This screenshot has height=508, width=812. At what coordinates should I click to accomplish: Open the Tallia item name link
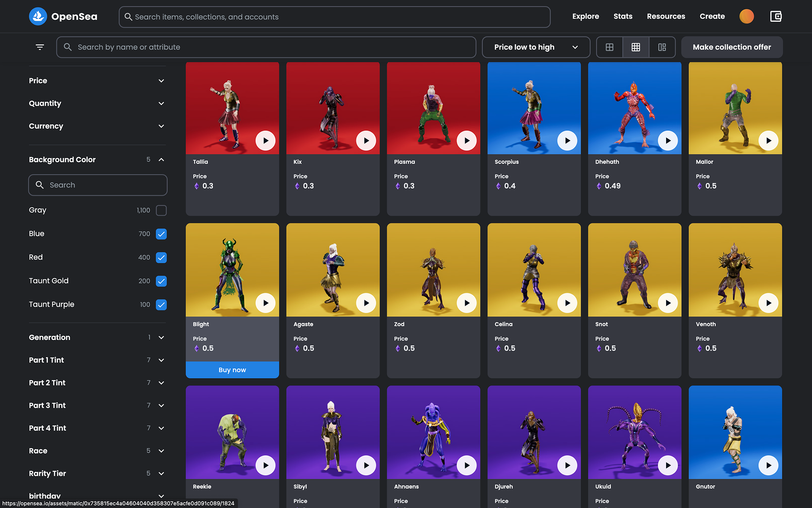coord(200,162)
